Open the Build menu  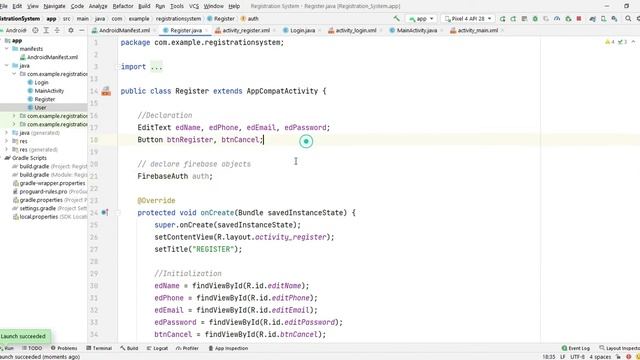[x=144, y=6]
